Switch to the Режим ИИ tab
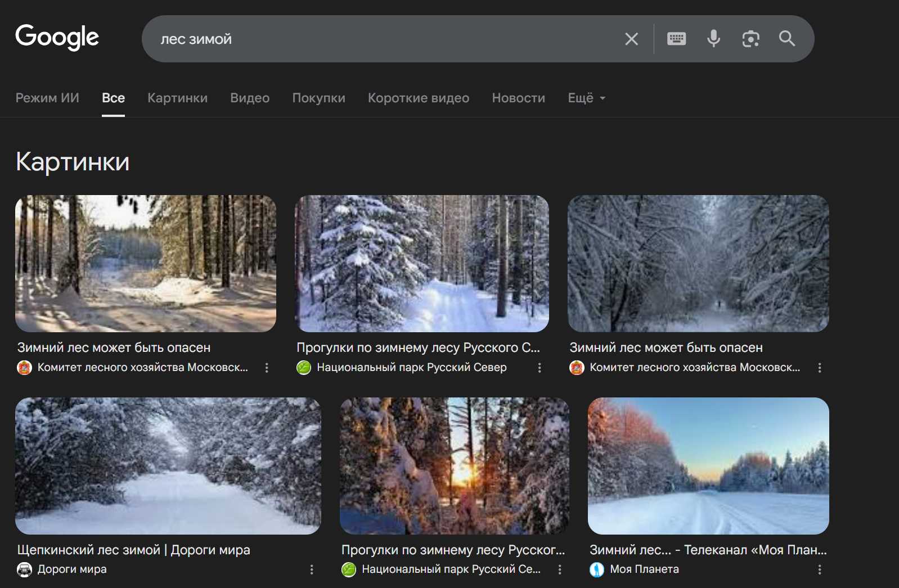 (x=47, y=98)
